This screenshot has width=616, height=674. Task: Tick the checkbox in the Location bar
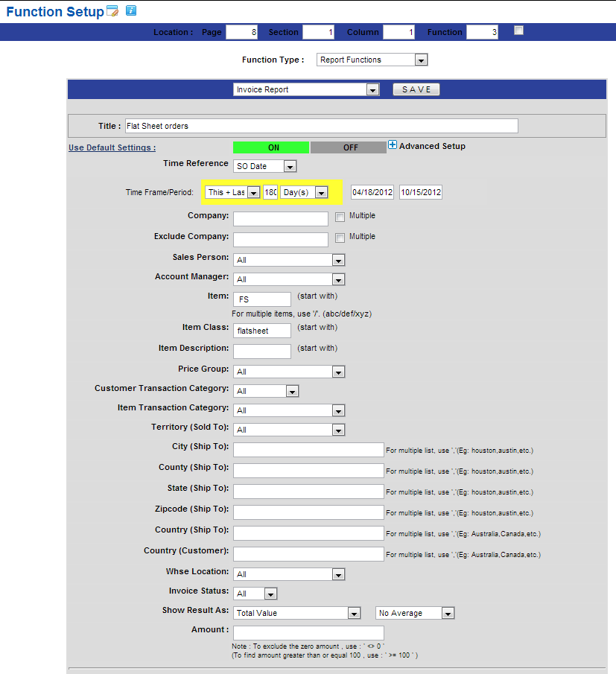[x=519, y=31]
